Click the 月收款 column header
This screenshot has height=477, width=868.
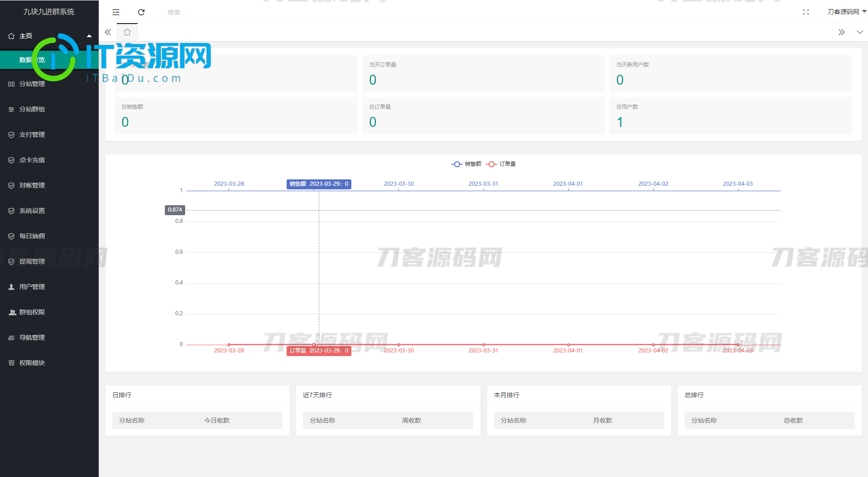(x=603, y=420)
